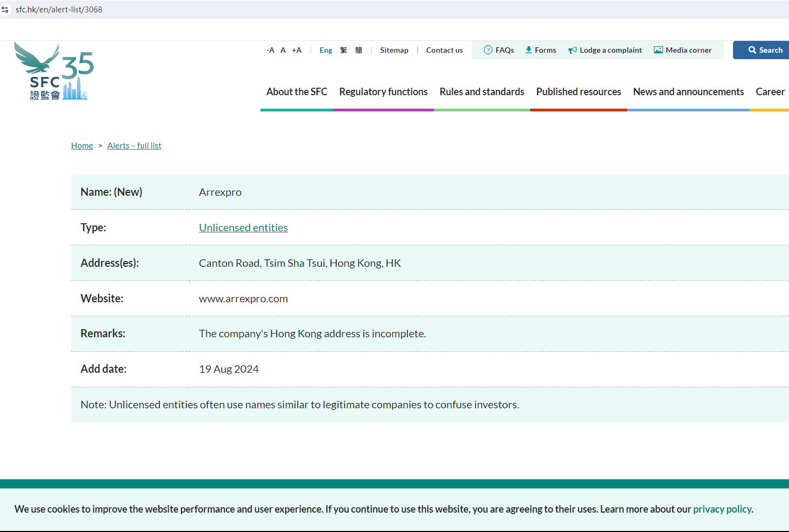
Task: Click the FAQs question mark icon
Action: pos(488,50)
